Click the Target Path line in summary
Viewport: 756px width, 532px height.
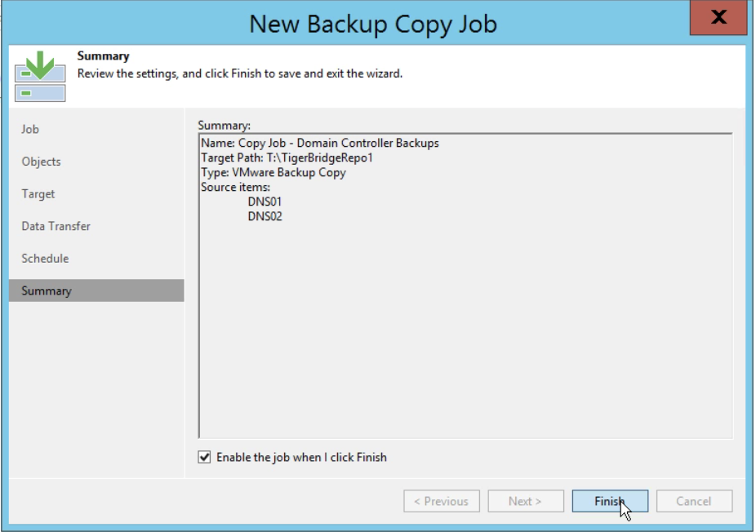tap(287, 157)
